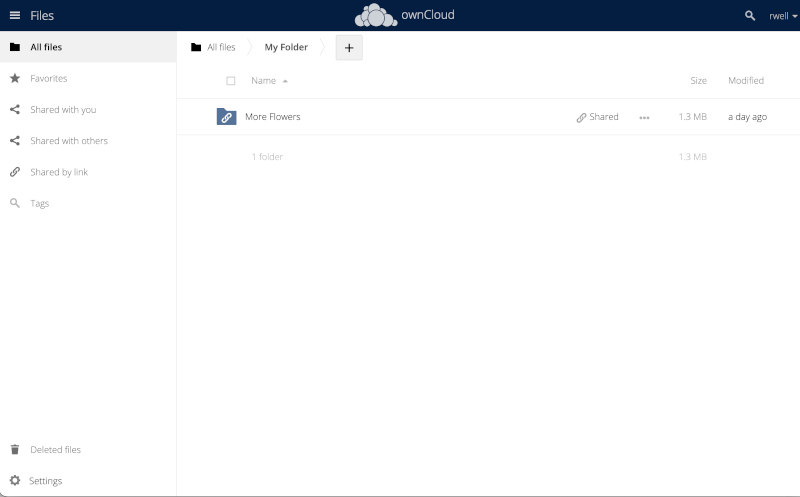Click the 'a day ago' modified time
The image size is (800, 497).
[x=747, y=117]
